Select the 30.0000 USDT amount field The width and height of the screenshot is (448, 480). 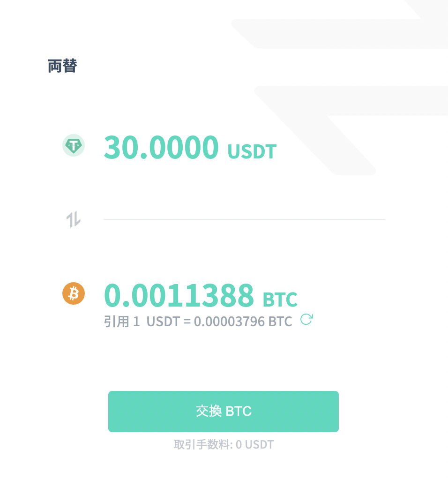tap(161, 148)
